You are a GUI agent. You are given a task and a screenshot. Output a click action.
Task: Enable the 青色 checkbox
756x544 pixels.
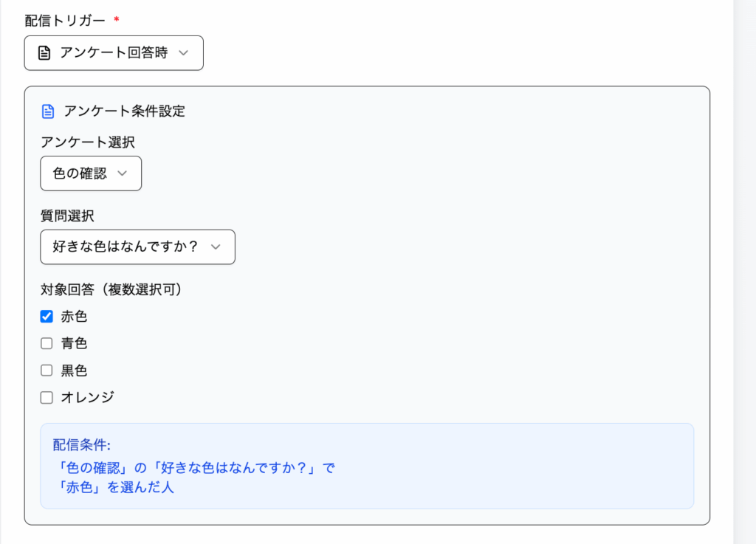(x=47, y=343)
